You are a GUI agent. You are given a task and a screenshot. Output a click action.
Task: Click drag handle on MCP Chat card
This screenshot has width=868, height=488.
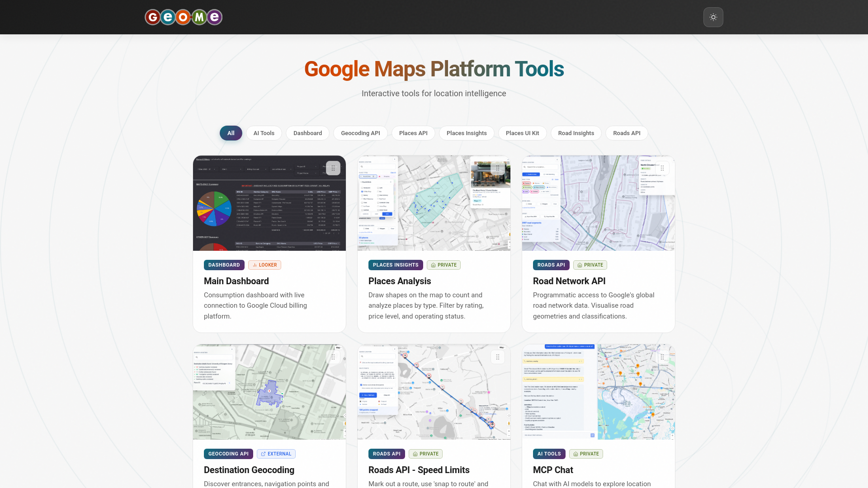662,357
